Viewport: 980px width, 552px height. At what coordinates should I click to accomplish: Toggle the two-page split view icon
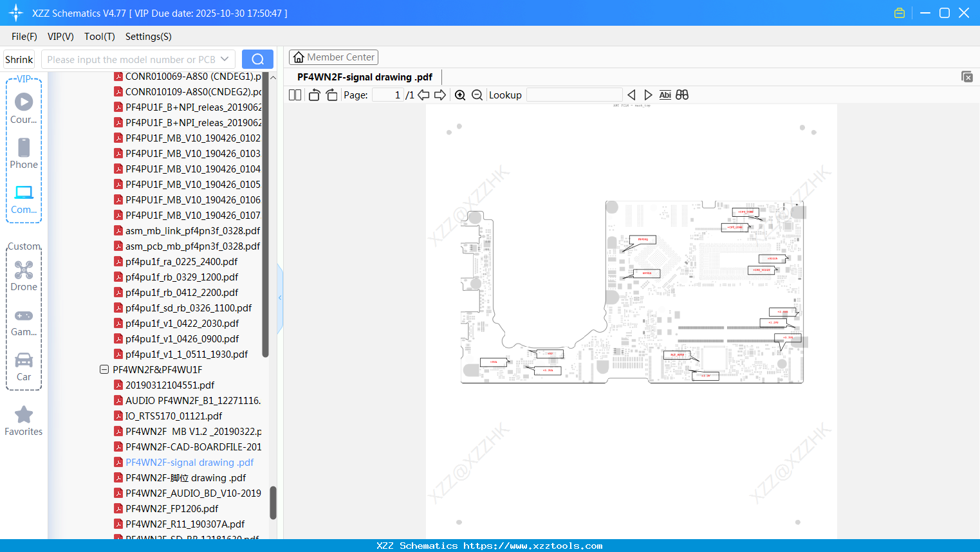[295, 95]
